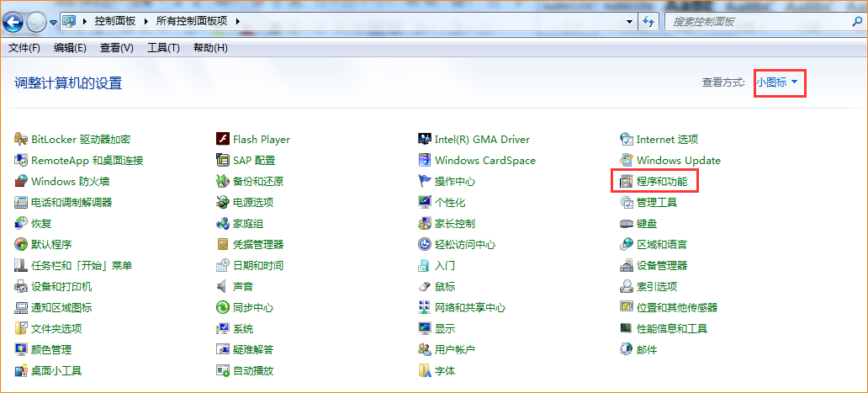Open the 工具(T) menu

coord(163,48)
